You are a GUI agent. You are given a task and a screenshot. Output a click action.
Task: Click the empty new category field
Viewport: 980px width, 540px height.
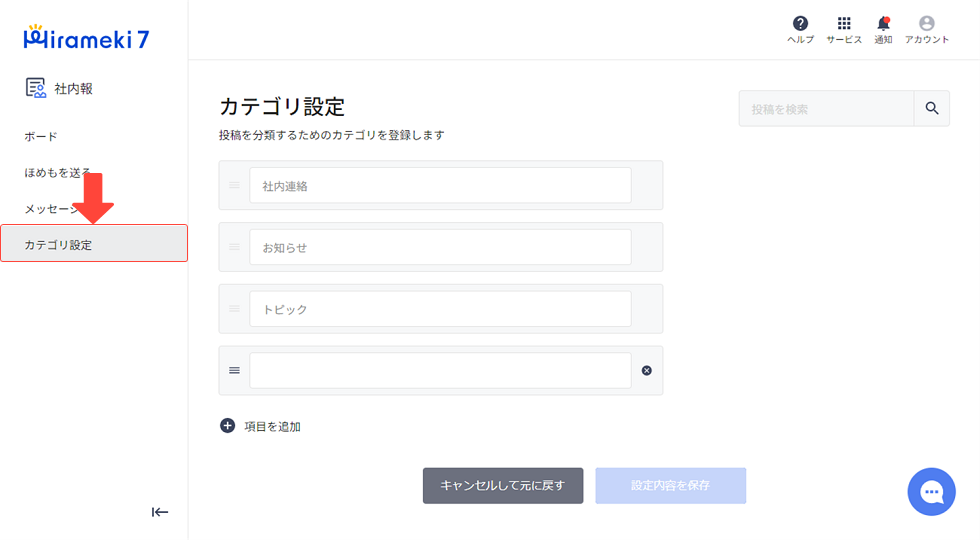point(440,371)
